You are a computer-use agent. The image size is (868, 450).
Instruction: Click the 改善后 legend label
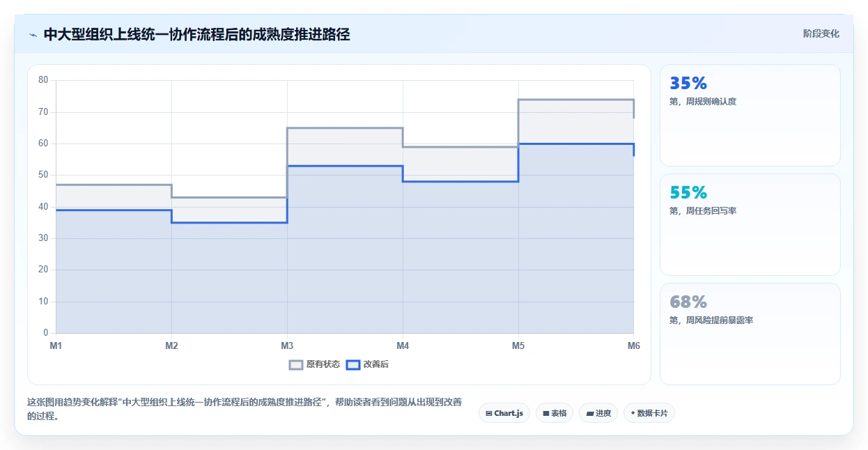click(x=376, y=364)
